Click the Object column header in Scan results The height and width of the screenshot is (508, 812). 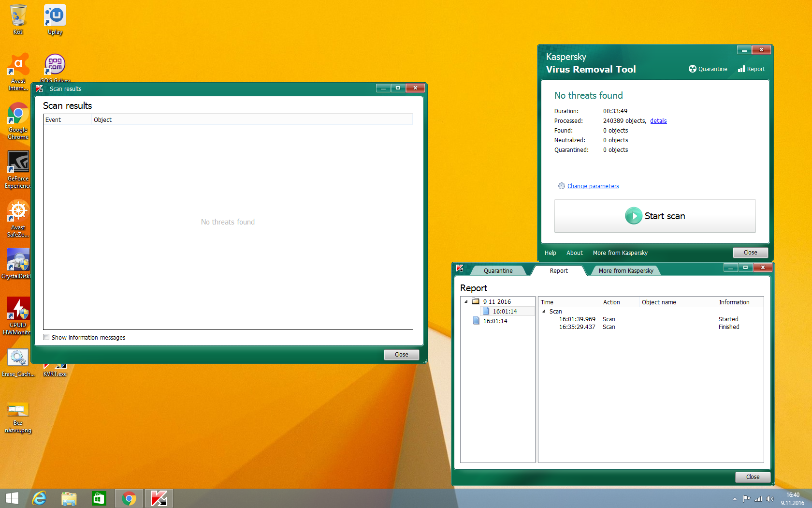(252, 120)
